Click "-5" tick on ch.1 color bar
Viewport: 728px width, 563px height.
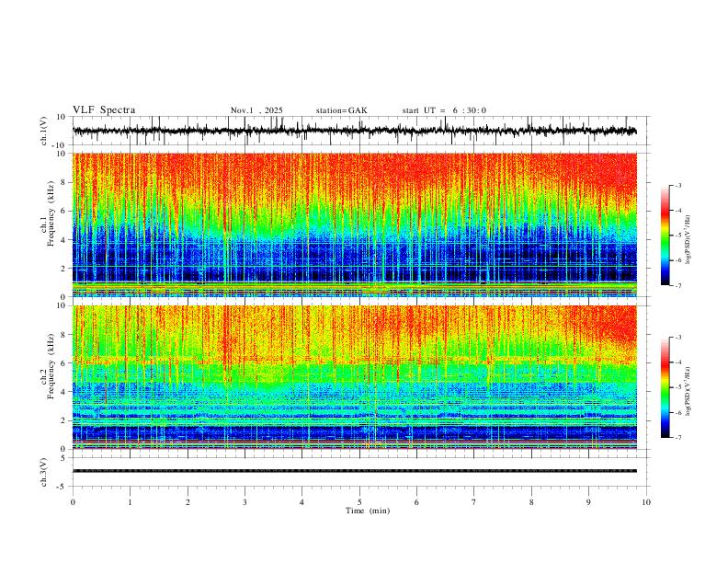[x=677, y=236]
